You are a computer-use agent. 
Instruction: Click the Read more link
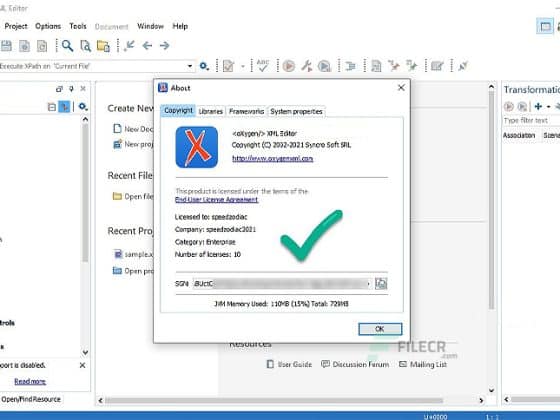[x=30, y=381]
